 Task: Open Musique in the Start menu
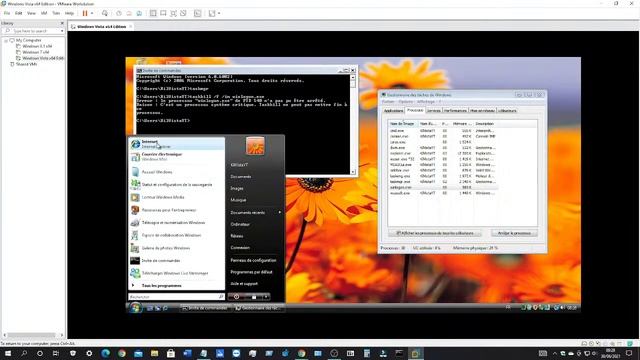[238, 200]
